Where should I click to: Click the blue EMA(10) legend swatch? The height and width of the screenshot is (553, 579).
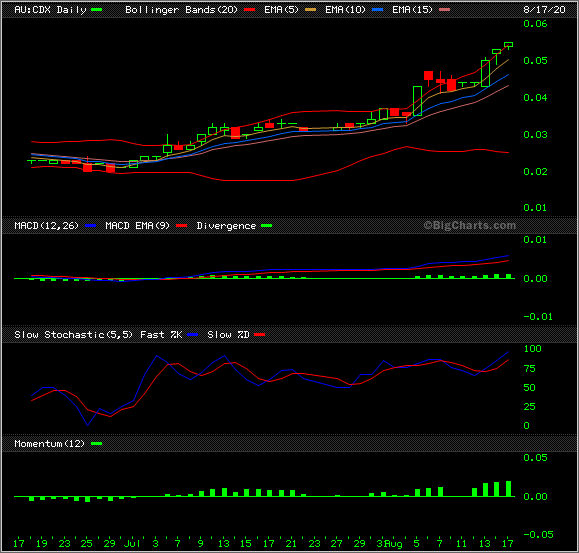377,10
